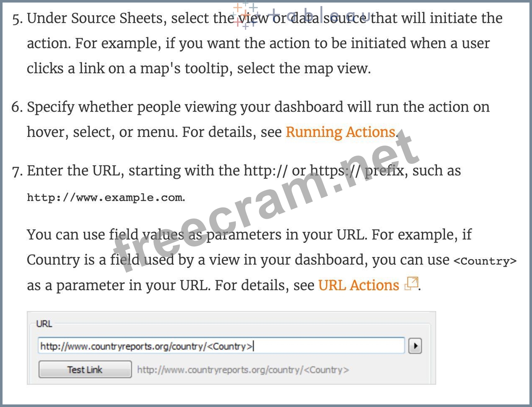Click inside the URL text field
532x407 pixels.
click(324, 346)
